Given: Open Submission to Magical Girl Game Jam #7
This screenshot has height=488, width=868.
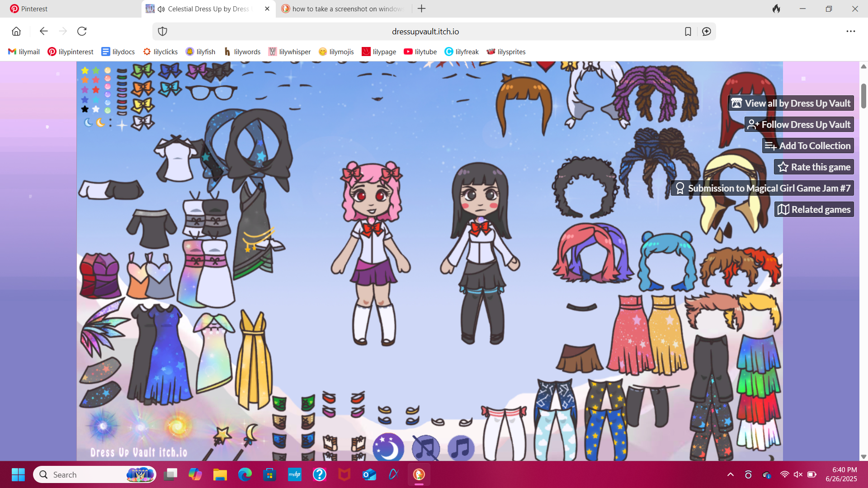Looking at the screenshot, I should [x=762, y=188].
